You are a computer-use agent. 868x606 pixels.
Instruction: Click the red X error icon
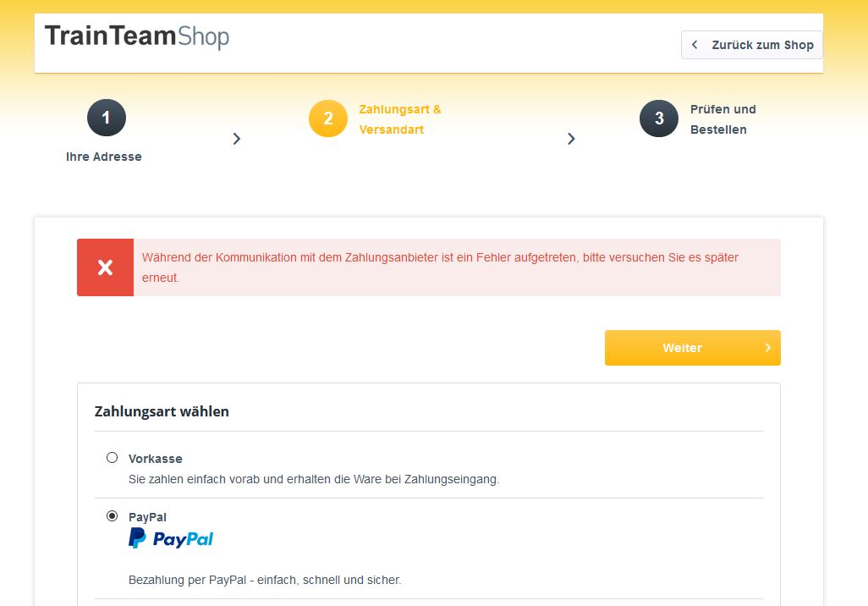tap(105, 267)
